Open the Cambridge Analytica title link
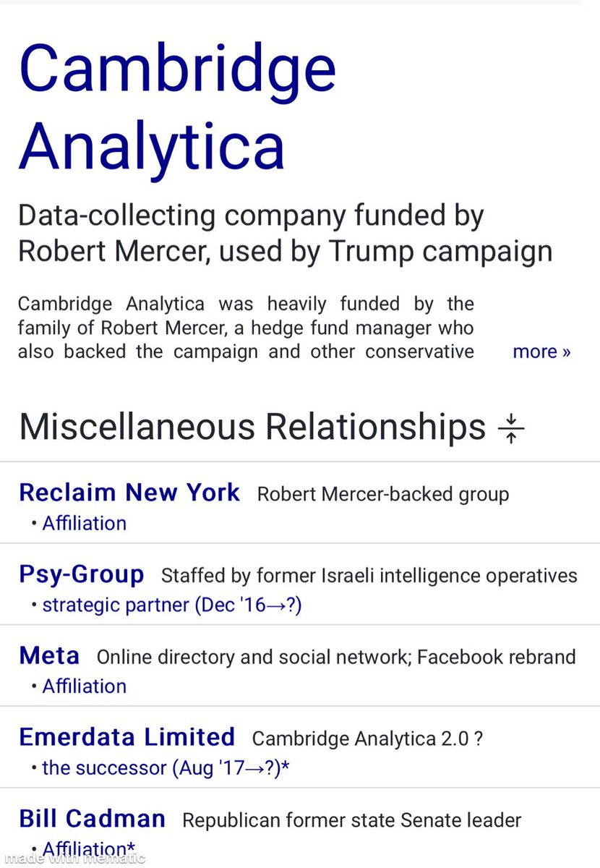This screenshot has width=600, height=868. (x=177, y=107)
